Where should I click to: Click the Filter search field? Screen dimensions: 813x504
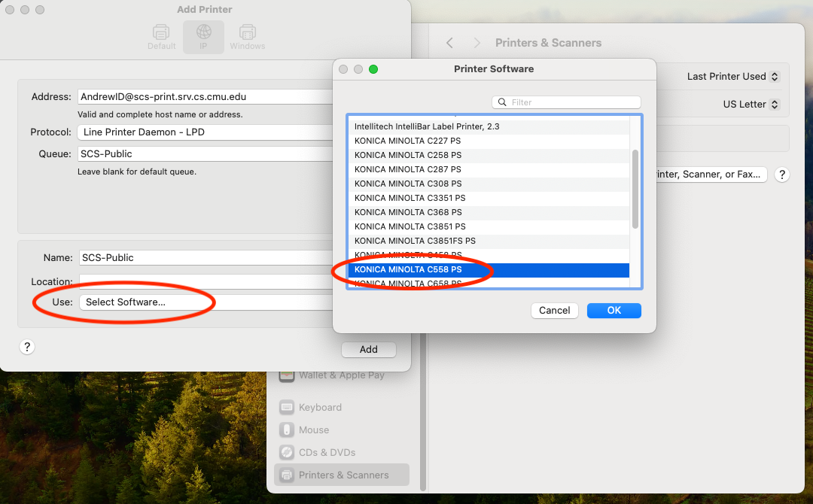pyautogui.click(x=566, y=102)
